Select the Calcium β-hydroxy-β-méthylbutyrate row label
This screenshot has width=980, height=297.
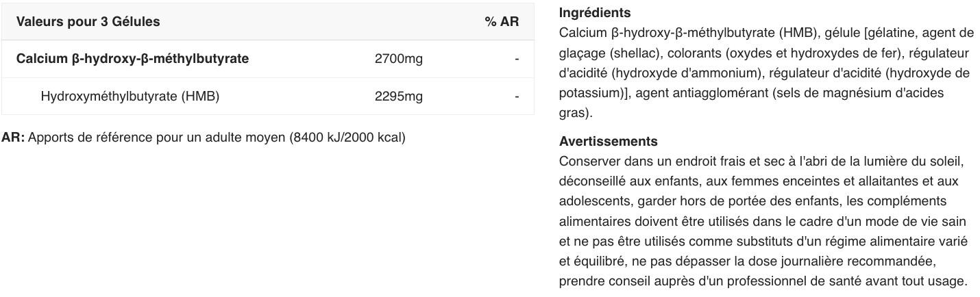click(x=132, y=59)
